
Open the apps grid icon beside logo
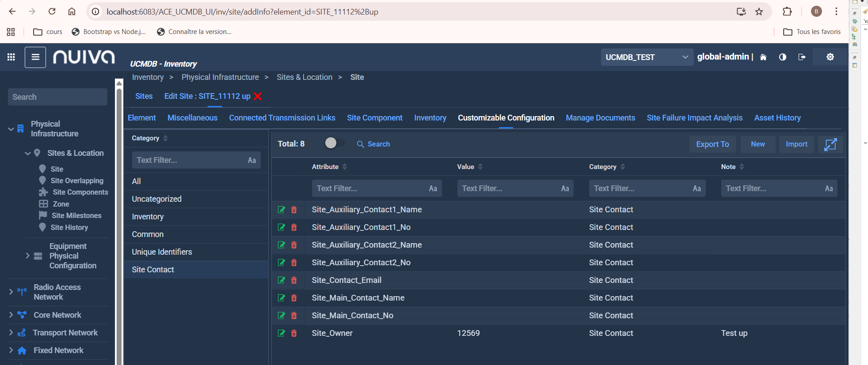coord(11,57)
